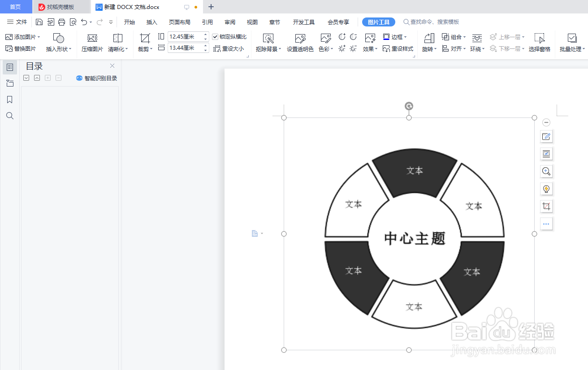The height and width of the screenshot is (370, 588).
Task: Decrease brightness sun icon
Action: click(x=354, y=48)
